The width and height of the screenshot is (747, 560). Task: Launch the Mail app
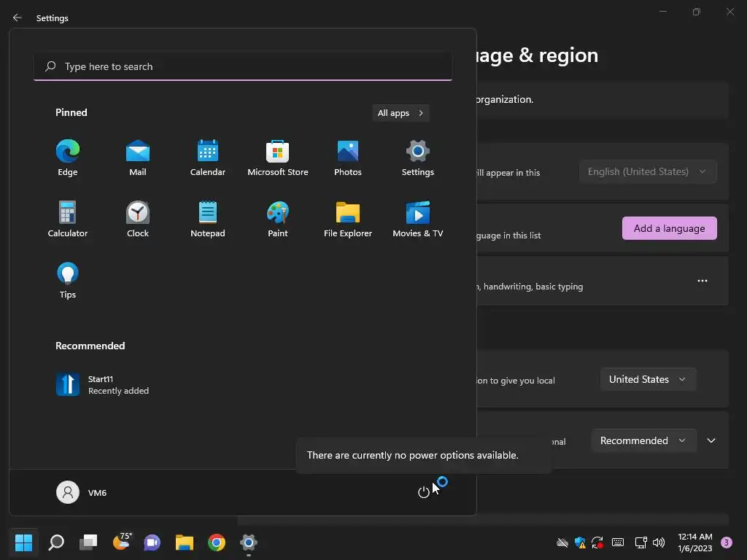pos(138,158)
